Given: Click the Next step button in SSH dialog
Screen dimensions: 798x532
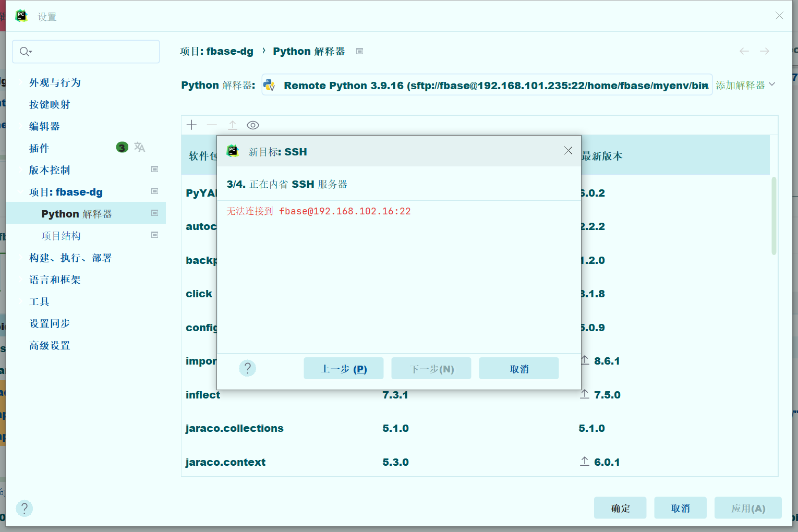Looking at the screenshot, I should pyautogui.click(x=431, y=368).
